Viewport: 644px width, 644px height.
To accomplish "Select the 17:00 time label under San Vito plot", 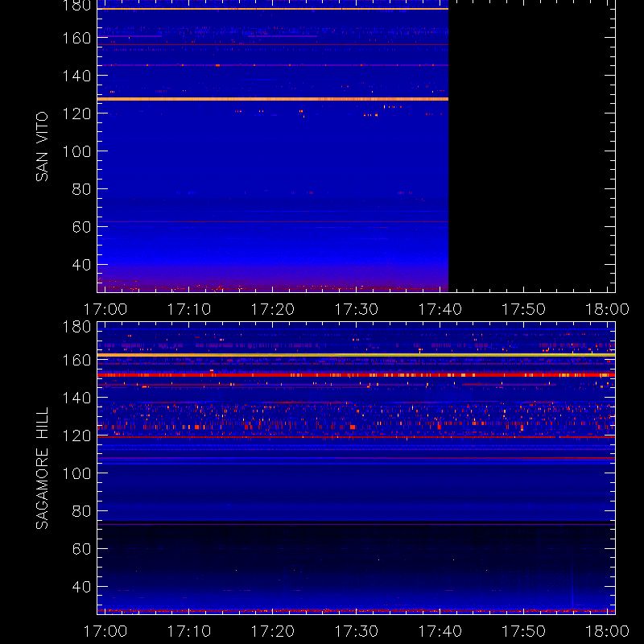I will (105, 309).
